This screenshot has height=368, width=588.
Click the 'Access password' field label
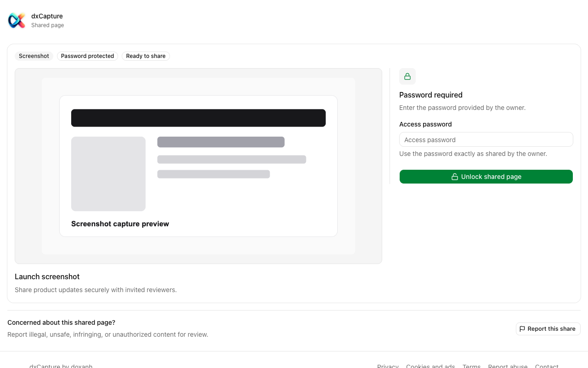tap(425, 124)
